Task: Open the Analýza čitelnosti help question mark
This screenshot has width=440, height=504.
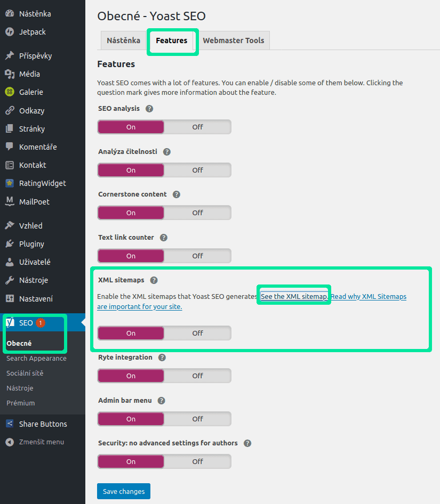Action: (x=167, y=152)
